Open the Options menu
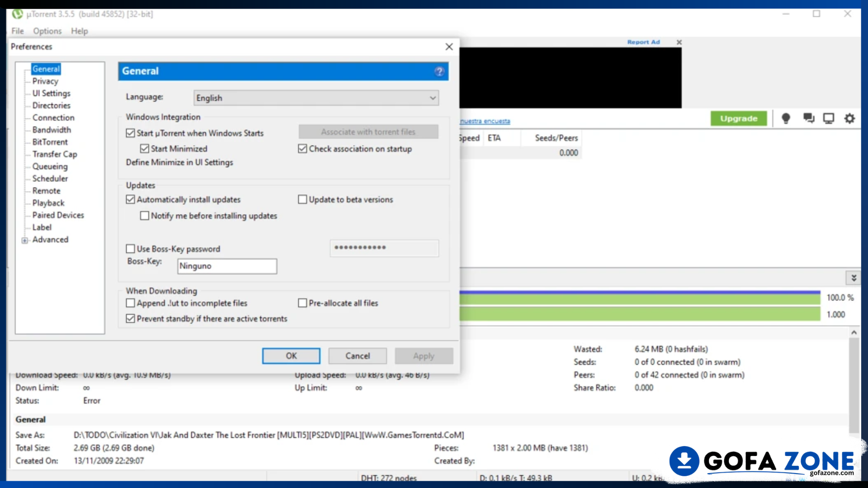This screenshot has height=488, width=868. coord(47,31)
